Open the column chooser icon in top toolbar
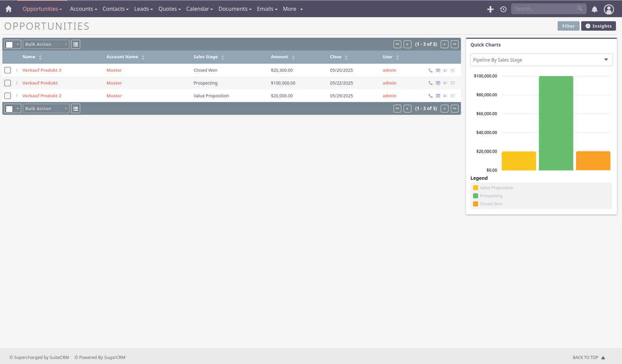This screenshot has width=622, height=364. pyautogui.click(x=76, y=44)
